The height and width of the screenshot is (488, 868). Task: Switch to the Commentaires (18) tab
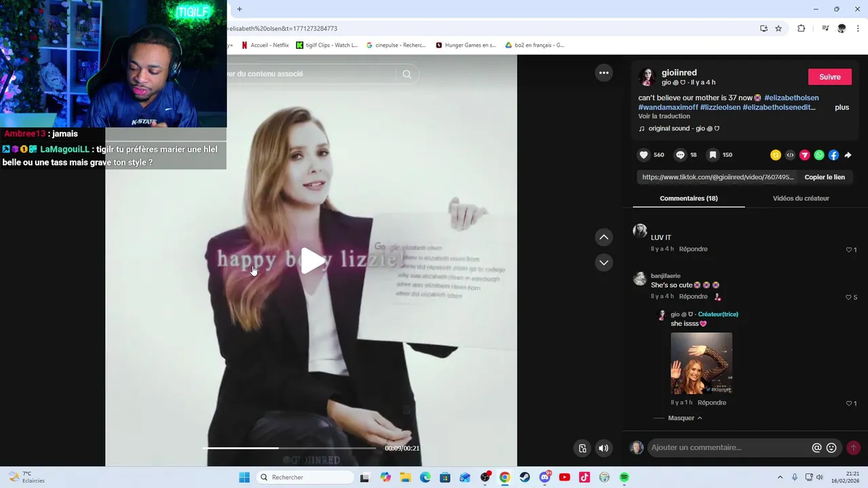click(x=688, y=198)
